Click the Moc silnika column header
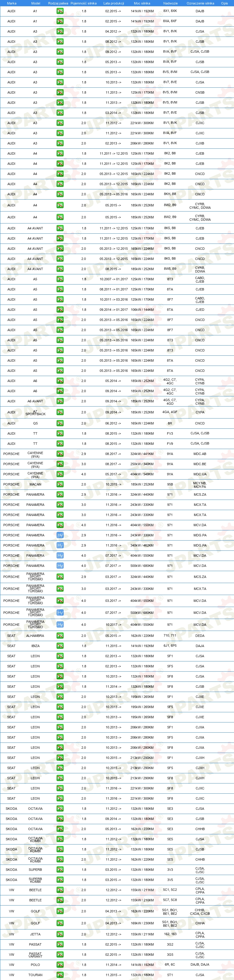The width and height of the screenshot is (234, 980). coord(142,3)
